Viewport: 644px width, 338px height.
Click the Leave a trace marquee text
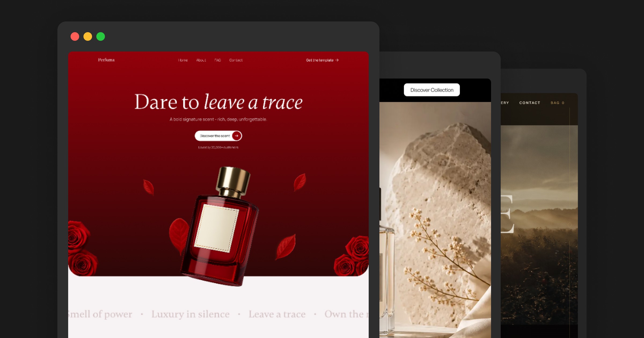[x=277, y=314]
